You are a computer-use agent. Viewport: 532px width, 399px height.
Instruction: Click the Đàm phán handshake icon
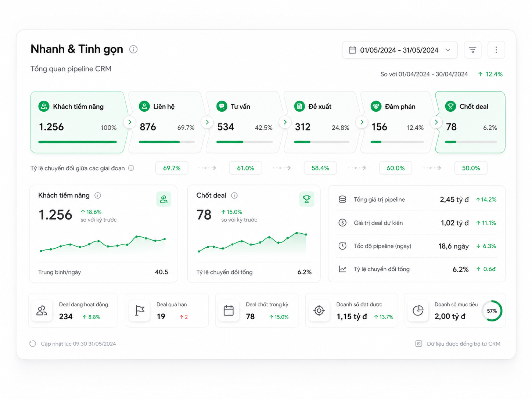[376, 107]
